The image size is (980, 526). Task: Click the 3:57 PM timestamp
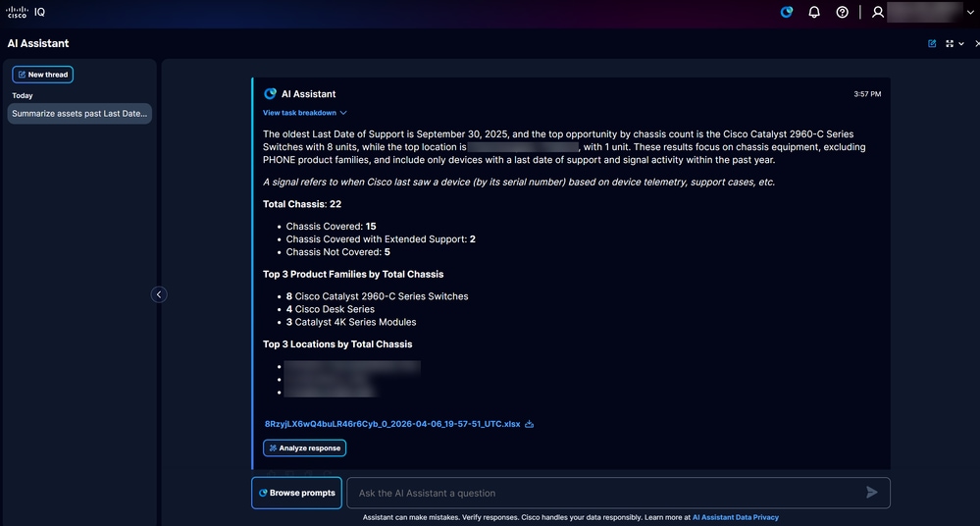(867, 94)
